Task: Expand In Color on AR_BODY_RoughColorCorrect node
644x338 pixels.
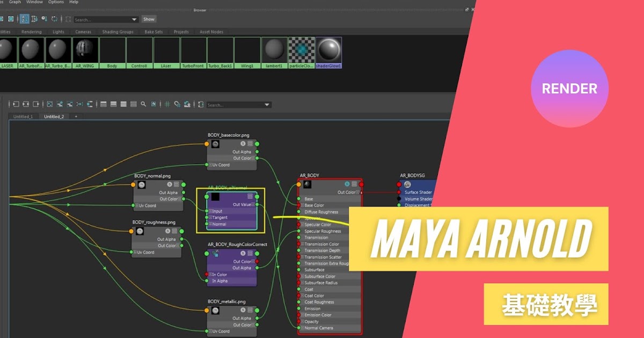Action: tap(210, 274)
